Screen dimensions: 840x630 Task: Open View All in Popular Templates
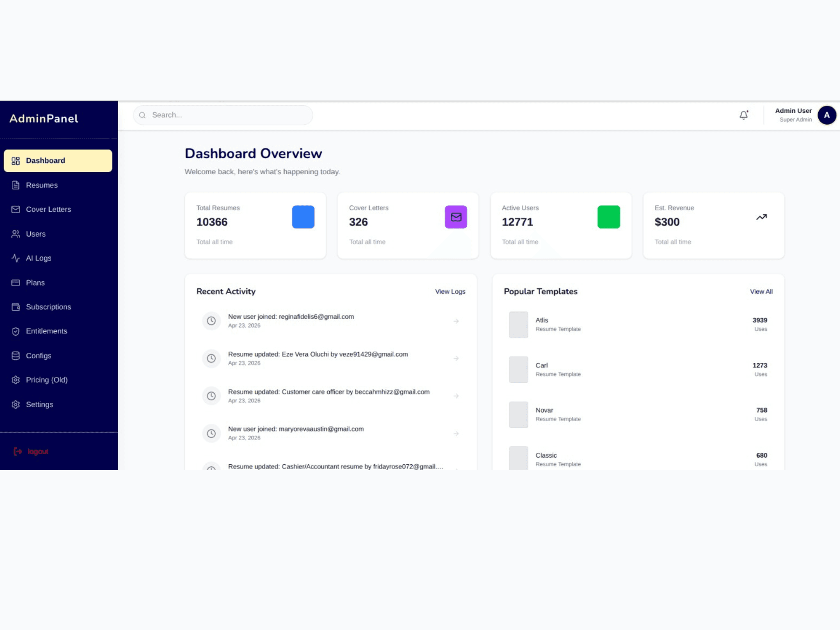click(761, 292)
